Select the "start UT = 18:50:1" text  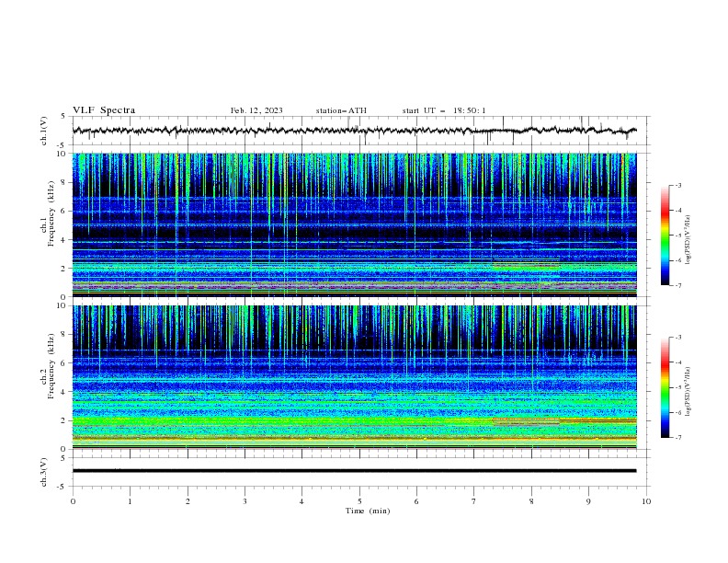(444, 110)
